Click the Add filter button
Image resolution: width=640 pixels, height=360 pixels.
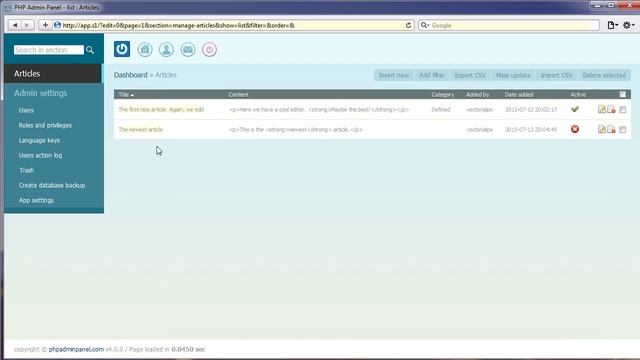tap(432, 75)
